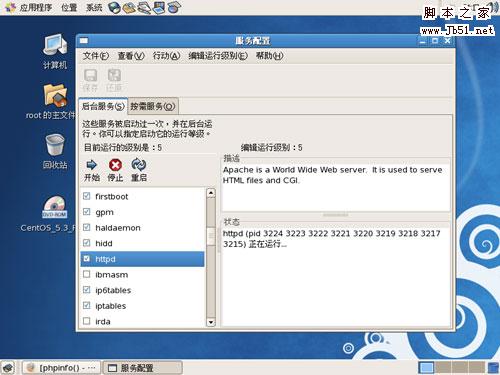The height and width of the screenshot is (375, 500).
Task: Select the ip6tables service name
Action: 113,290
